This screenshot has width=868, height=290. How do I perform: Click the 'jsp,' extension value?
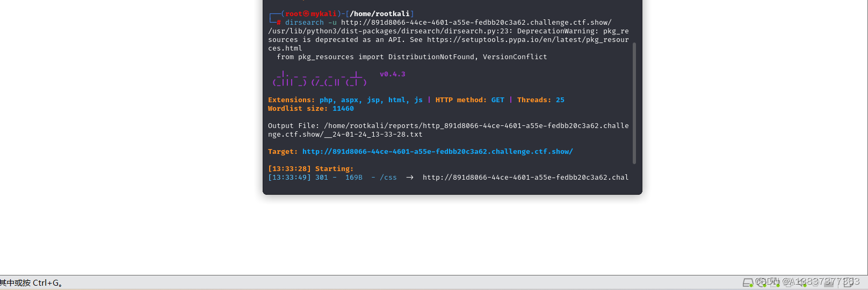[x=375, y=100]
